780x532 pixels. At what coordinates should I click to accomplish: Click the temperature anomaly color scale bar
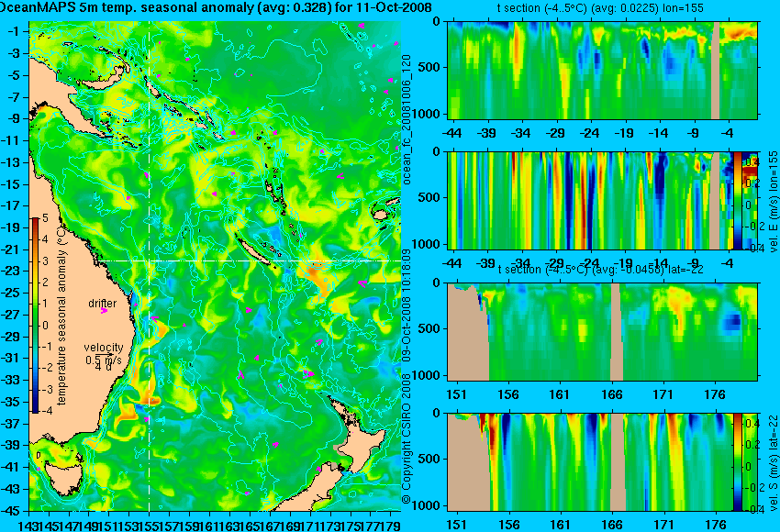pyautogui.click(x=35, y=316)
